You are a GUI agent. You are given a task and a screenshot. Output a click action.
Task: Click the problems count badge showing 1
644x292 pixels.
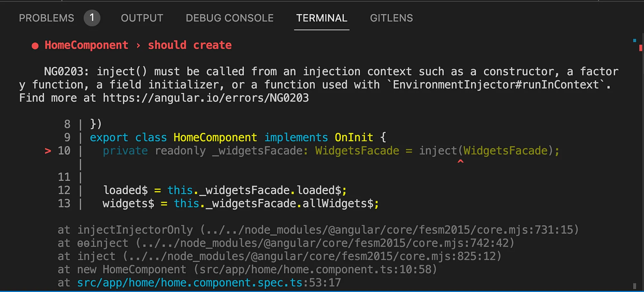[x=92, y=18]
